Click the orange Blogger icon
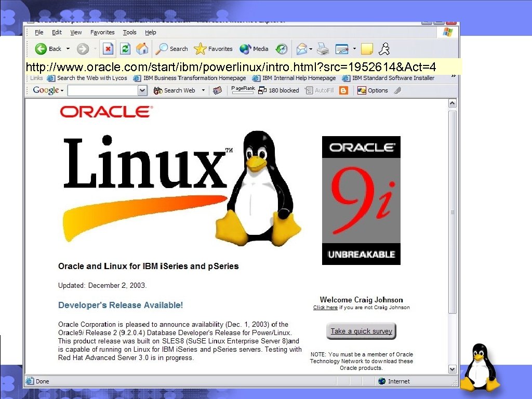The height and width of the screenshot is (399, 532). [x=344, y=90]
